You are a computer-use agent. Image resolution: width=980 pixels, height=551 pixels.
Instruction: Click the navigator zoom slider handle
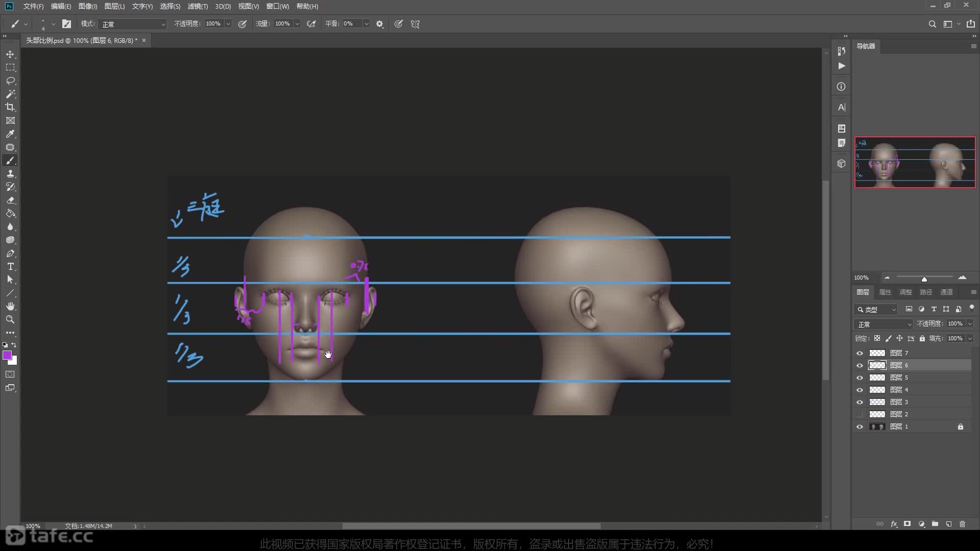coord(924,279)
